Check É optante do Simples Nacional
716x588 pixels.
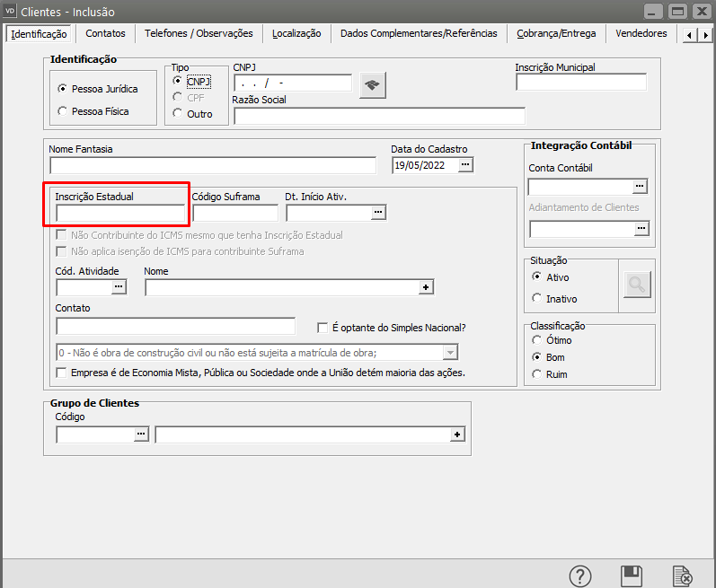pyautogui.click(x=323, y=328)
